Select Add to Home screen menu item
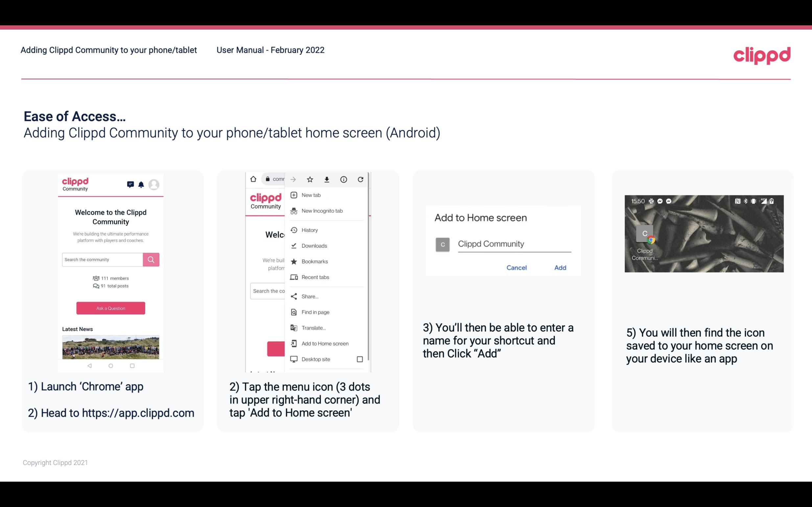This screenshot has height=507, width=812. pos(324,343)
